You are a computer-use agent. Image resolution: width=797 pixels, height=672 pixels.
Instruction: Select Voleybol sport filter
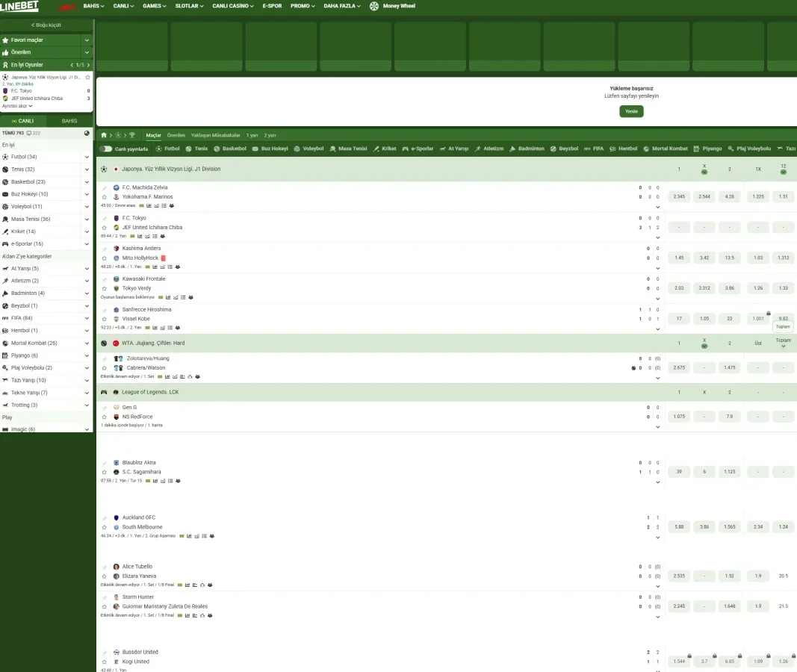(x=308, y=149)
